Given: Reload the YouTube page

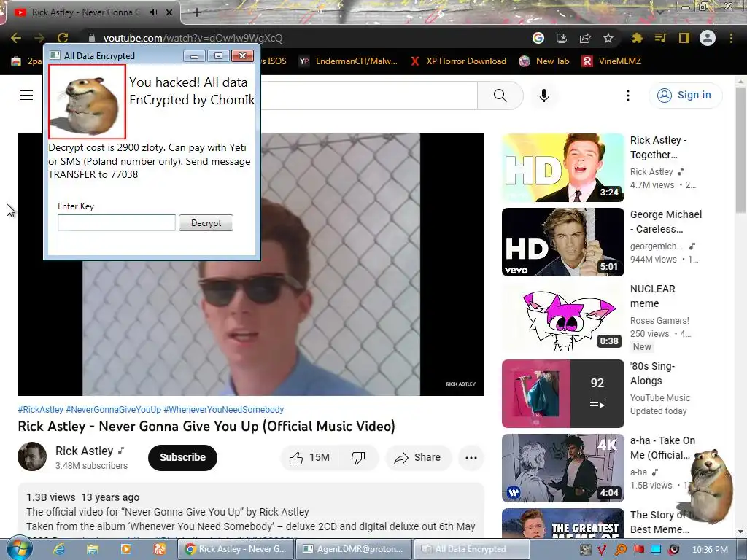Looking at the screenshot, I should (x=63, y=38).
